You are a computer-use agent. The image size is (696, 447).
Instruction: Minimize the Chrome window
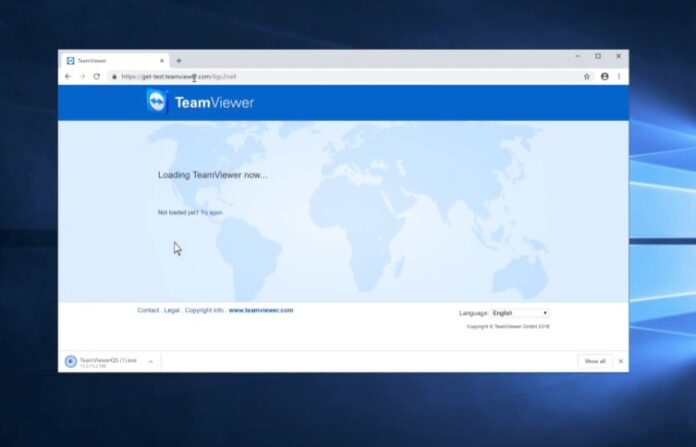pyautogui.click(x=577, y=56)
